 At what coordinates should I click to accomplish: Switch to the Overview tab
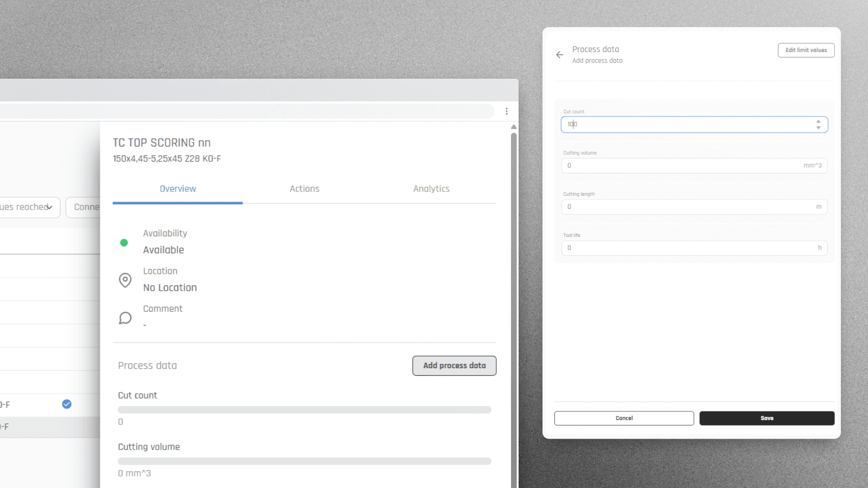pos(178,189)
